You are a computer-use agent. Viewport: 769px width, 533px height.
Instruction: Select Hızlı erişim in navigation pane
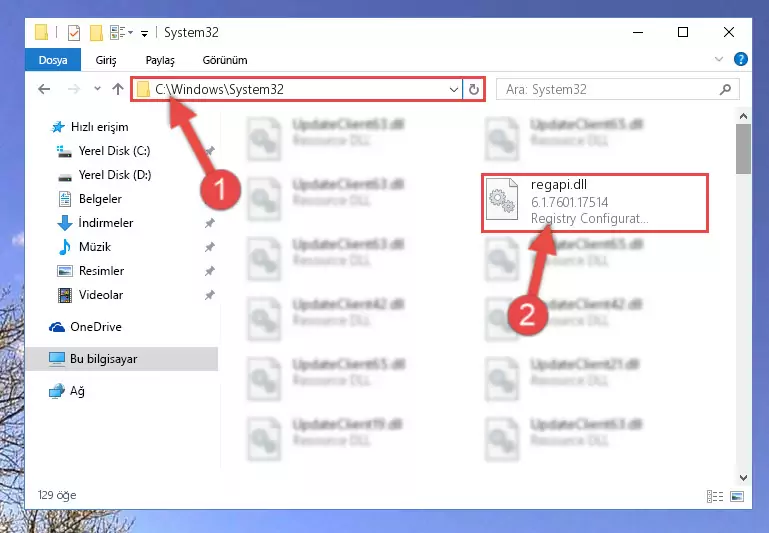tap(100, 127)
